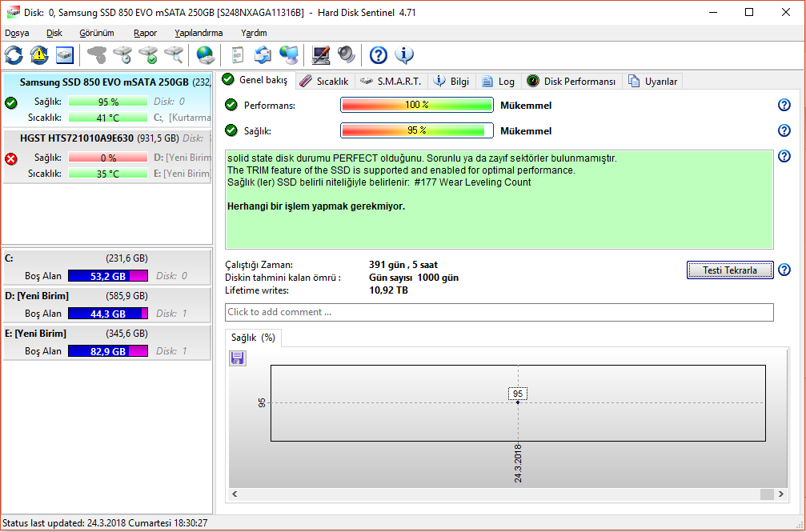Switch to the S.M.A.R.T. tab

pos(391,82)
